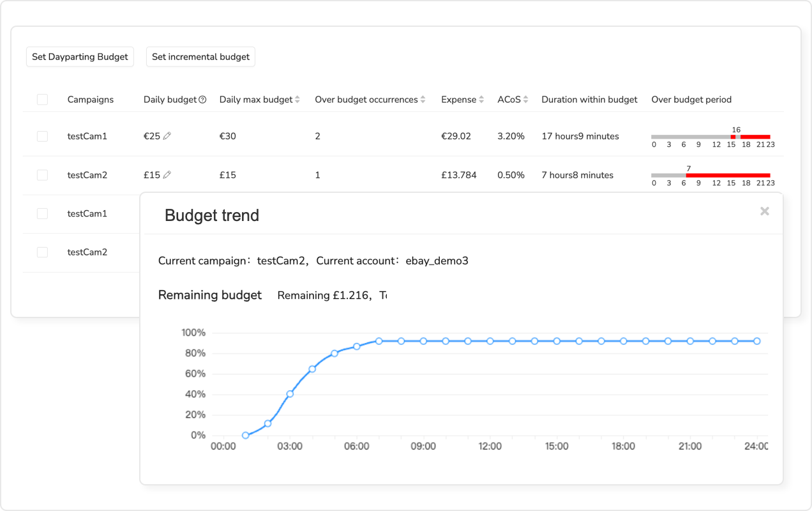Viewport: 812px width, 511px height.
Task: Click the 06:00 data point on the chart
Action: point(357,347)
